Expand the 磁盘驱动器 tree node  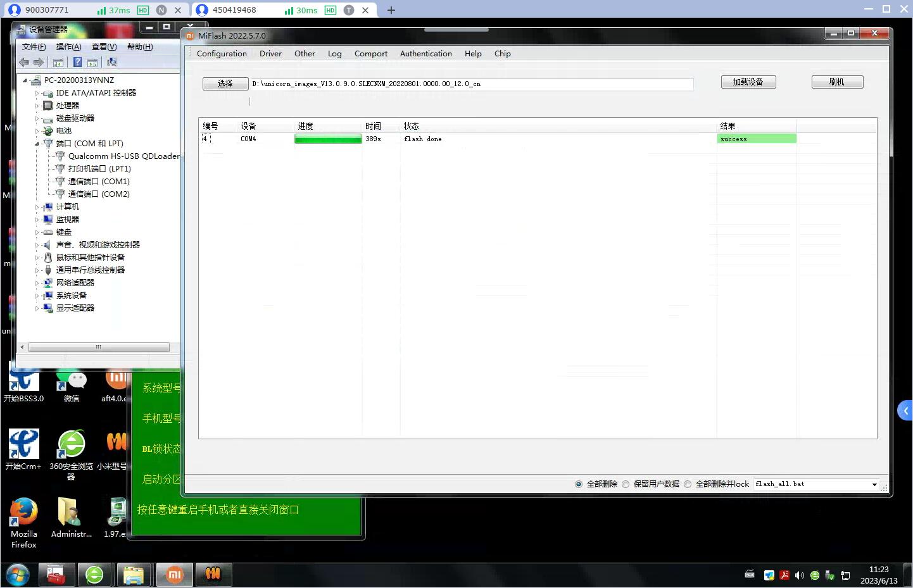pos(37,118)
